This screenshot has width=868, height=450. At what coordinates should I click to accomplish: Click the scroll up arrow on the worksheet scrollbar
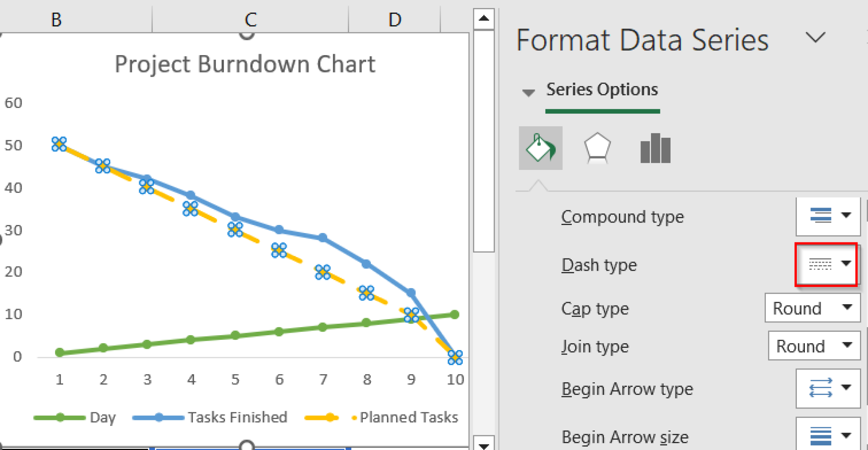point(483,18)
